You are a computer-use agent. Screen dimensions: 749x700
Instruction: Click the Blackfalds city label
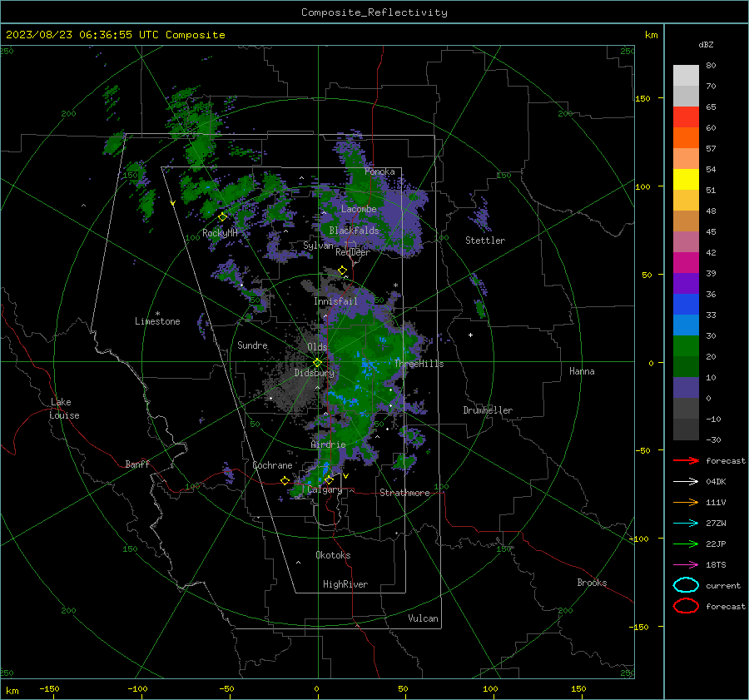click(x=354, y=231)
